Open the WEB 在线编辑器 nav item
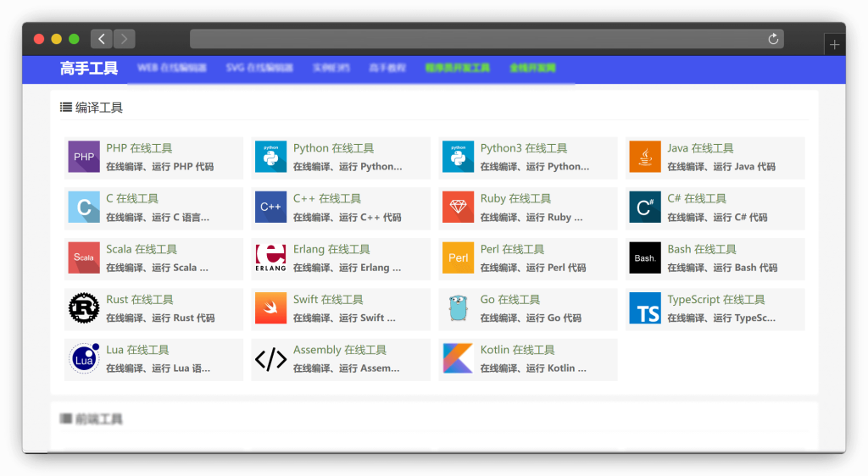This screenshot has height=476, width=868. [x=172, y=68]
